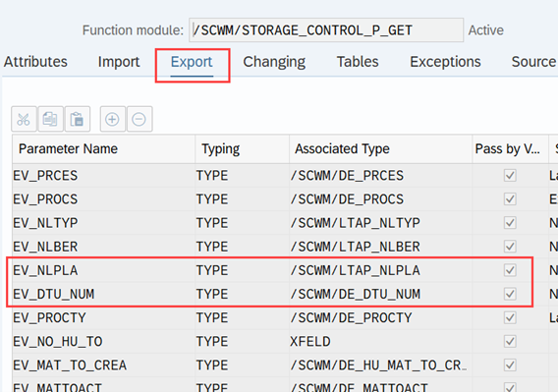Toggle Pass by Value for EV_DTU_NUM

pyautogui.click(x=510, y=294)
